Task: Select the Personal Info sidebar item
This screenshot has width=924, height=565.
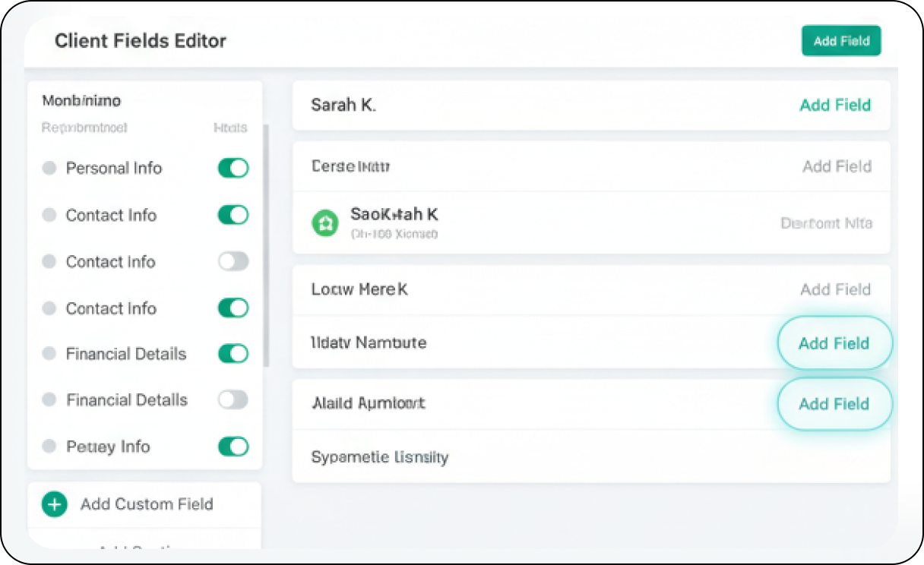Action: 114,169
